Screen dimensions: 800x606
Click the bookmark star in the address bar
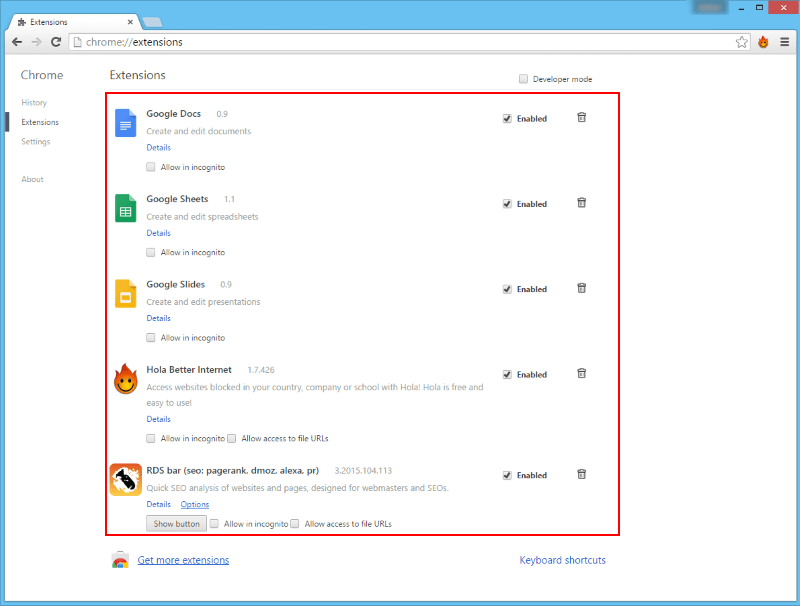[741, 42]
